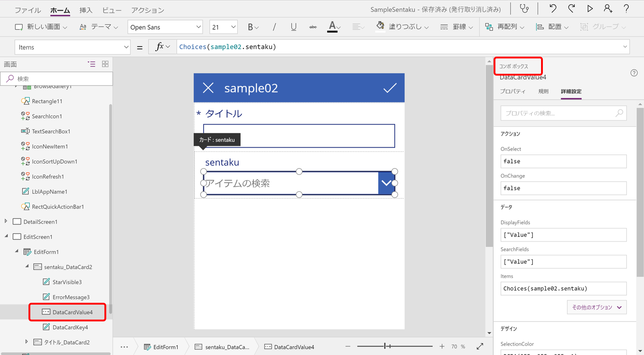Collapse the EditForm1 tree node
Image resolution: width=644 pixels, height=355 pixels.
(x=16, y=252)
